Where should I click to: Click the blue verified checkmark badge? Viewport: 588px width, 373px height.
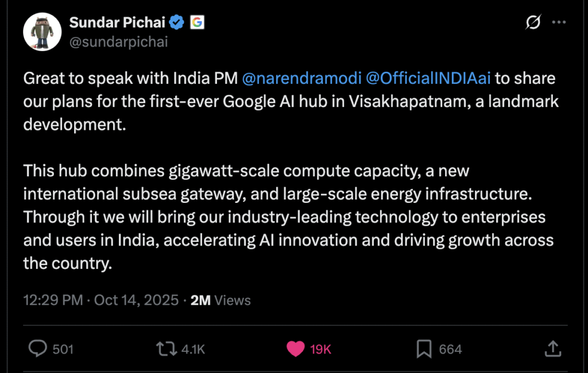tap(177, 22)
